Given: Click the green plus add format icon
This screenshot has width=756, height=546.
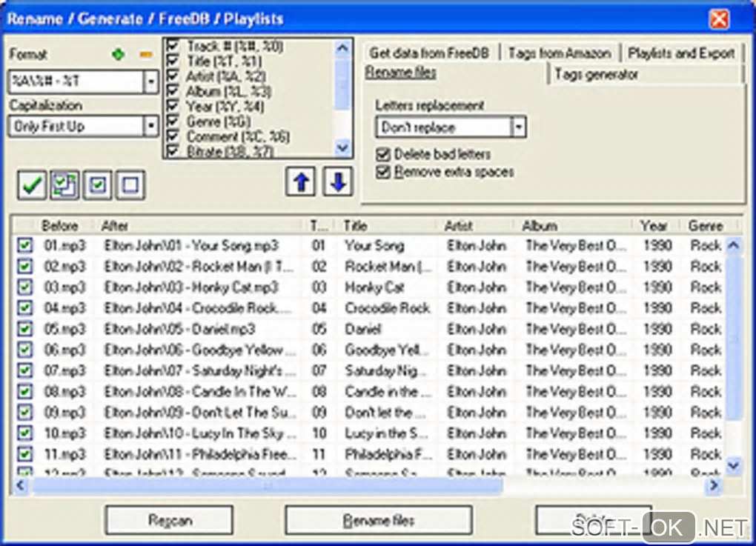Looking at the screenshot, I should click(x=118, y=55).
